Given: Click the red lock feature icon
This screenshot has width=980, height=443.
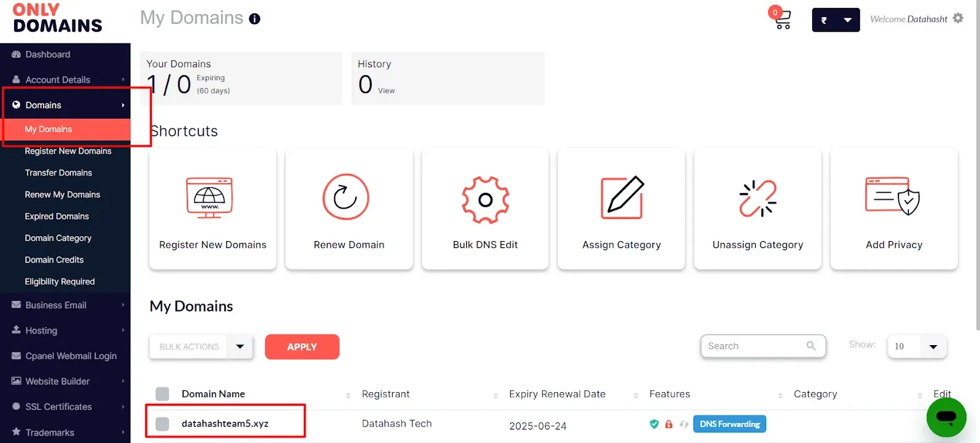Looking at the screenshot, I should (x=669, y=424).
